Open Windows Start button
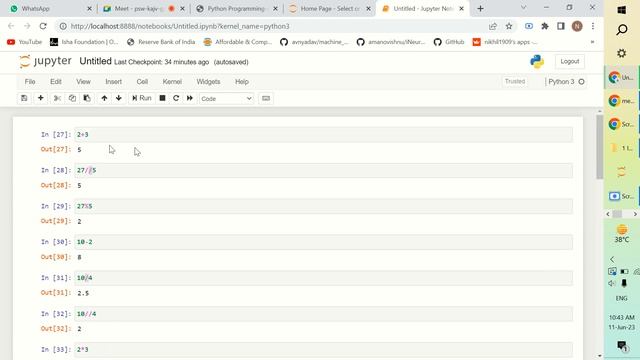640x360 pixels. click(622, 10)
